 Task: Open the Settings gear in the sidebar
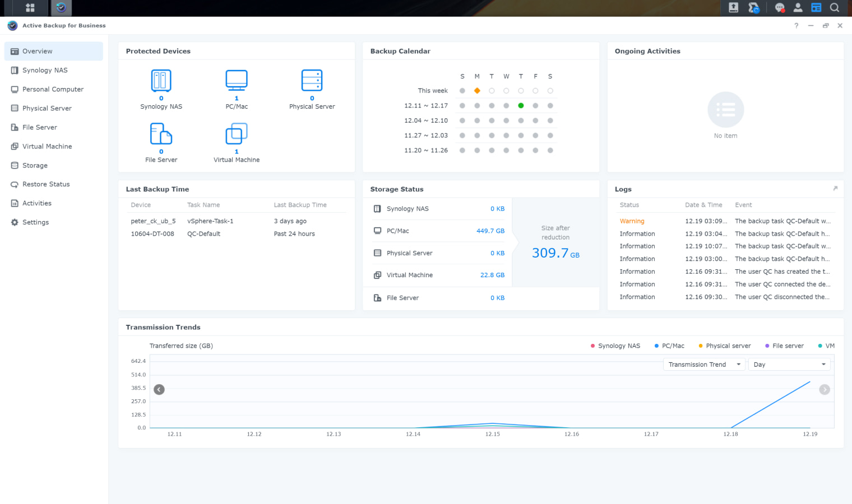(36, 222)
